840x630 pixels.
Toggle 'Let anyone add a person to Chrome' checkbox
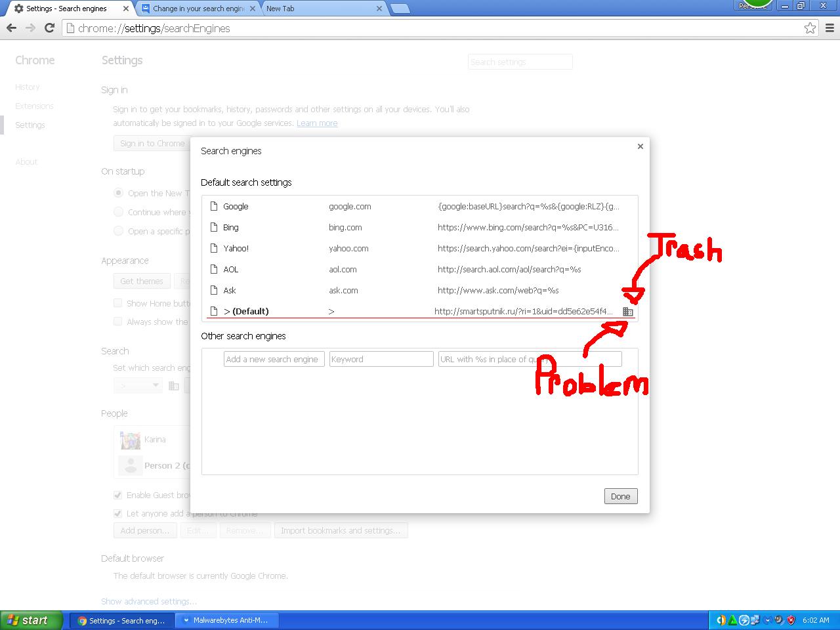click(118, 513)
